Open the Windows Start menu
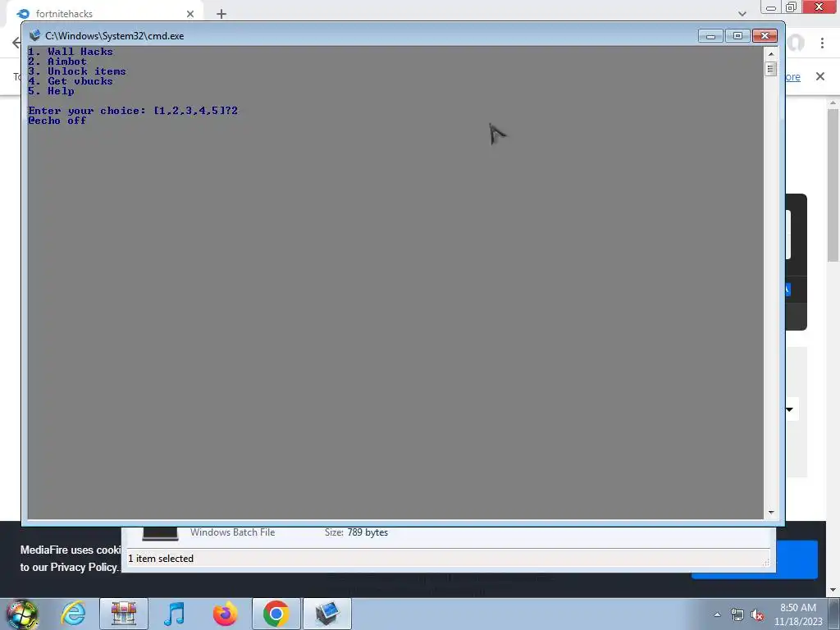The width and height of the screenshot is (840, 630). [x=22, y=614]
